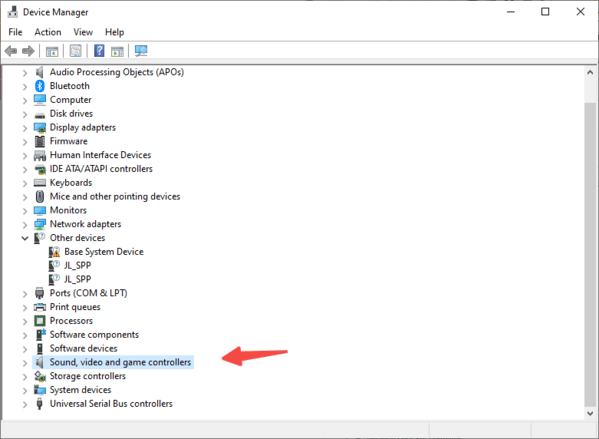Select the first JL_SPP device
The width and height of the screenshot is (599, 439).
click(x=78, y=266)
